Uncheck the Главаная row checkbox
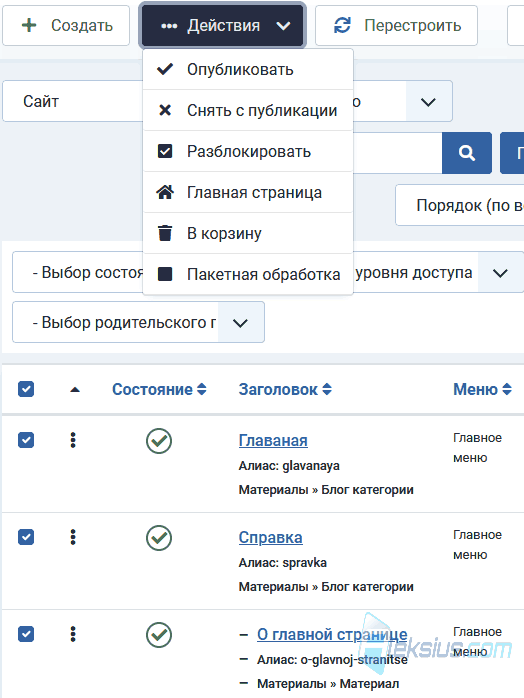524x698 pixels. 26,440
